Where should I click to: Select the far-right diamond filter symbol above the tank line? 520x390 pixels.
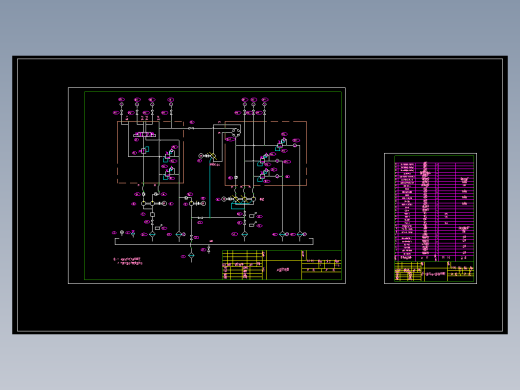[x=300, y=234]
